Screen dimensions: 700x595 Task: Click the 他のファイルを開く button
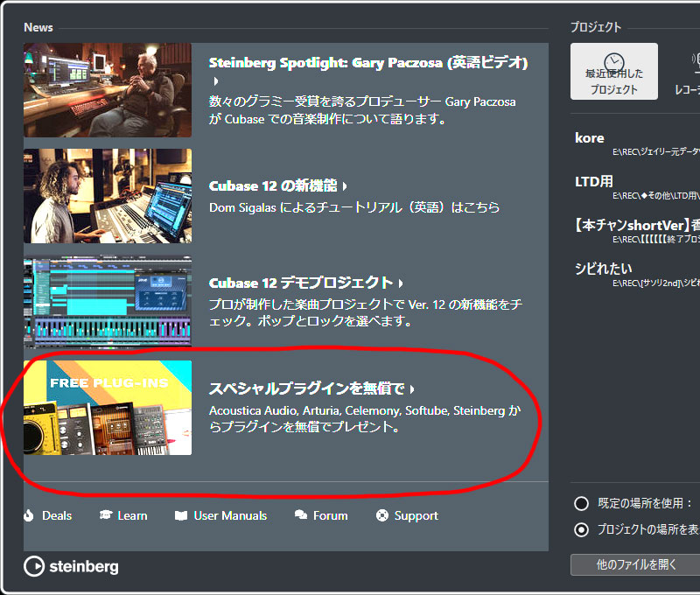pos(635,564)
